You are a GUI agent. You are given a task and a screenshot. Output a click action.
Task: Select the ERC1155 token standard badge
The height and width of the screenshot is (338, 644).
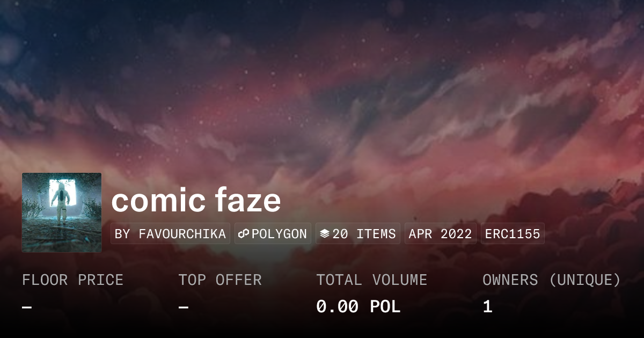(513, 234)
